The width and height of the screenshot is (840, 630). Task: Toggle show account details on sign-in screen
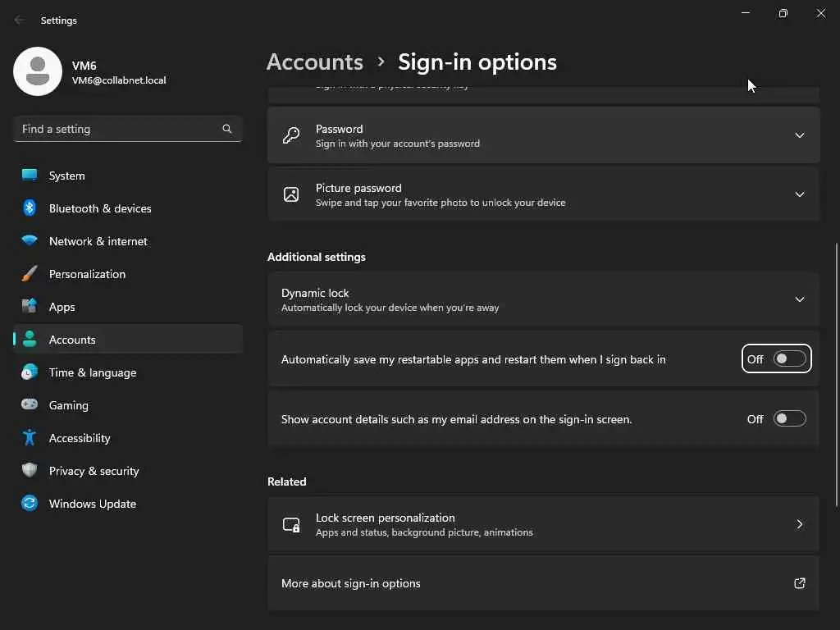(789, 419)
